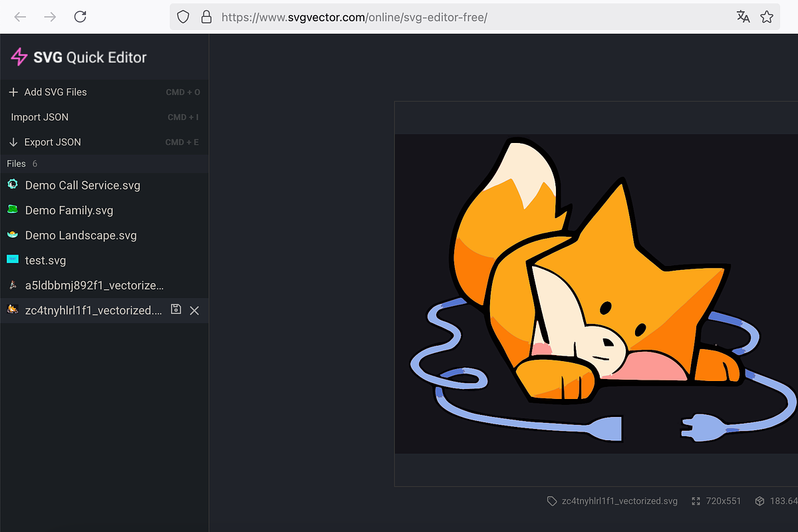798x532 pixels.
Task: Click the Files section header
Action: (104, 164)
